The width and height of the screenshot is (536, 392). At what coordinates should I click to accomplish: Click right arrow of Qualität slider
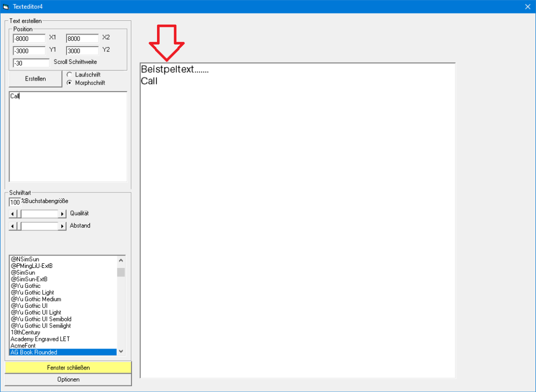point(63,214)
